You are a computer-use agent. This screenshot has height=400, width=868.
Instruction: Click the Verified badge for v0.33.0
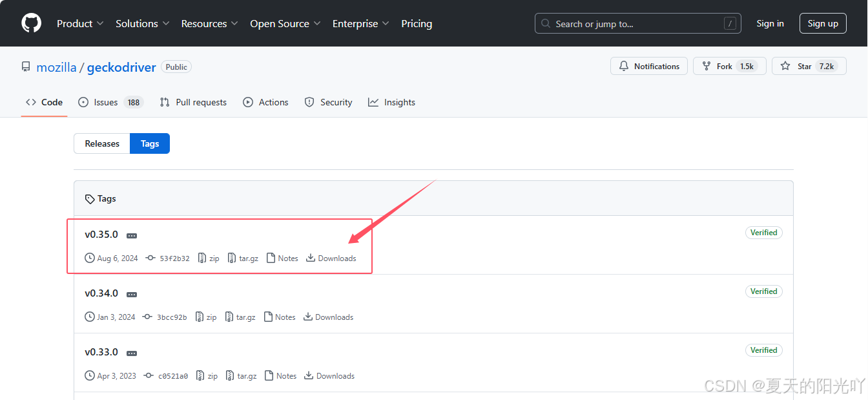[x=764, y=350]
